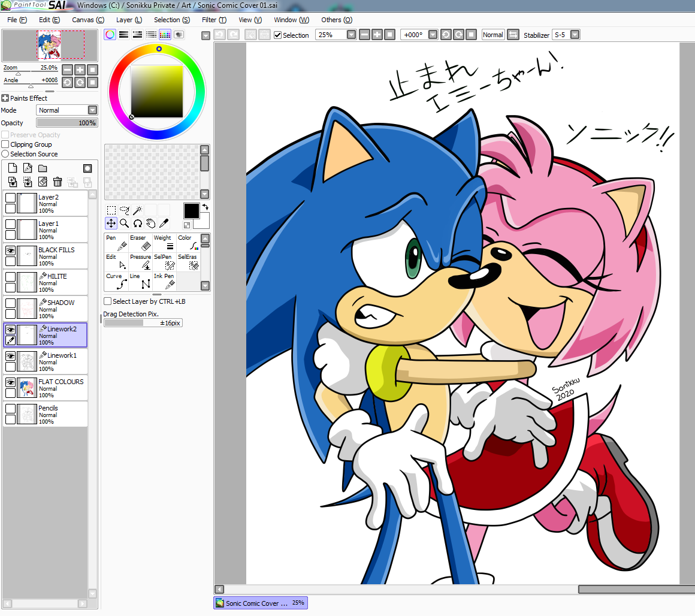Create a new layer folder
This screenshot has height=616, width=695.
pyautogui.click(x=43, y=168)
